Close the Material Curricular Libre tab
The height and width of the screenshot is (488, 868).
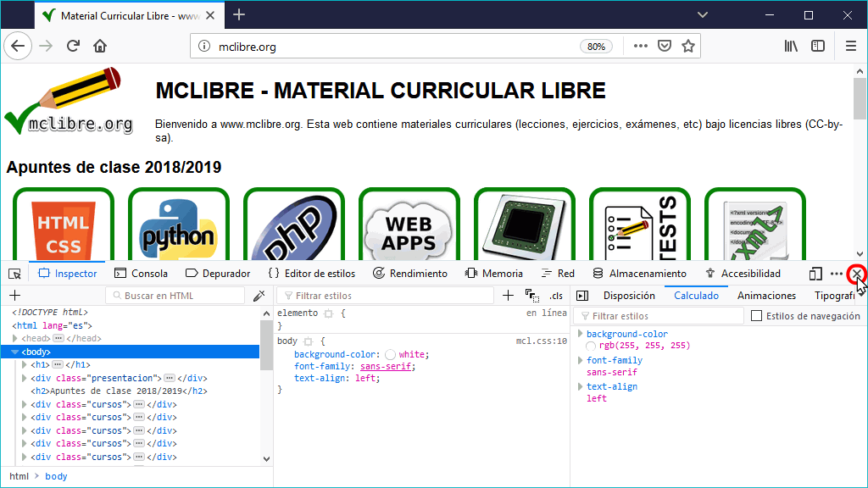coord(210,15)
